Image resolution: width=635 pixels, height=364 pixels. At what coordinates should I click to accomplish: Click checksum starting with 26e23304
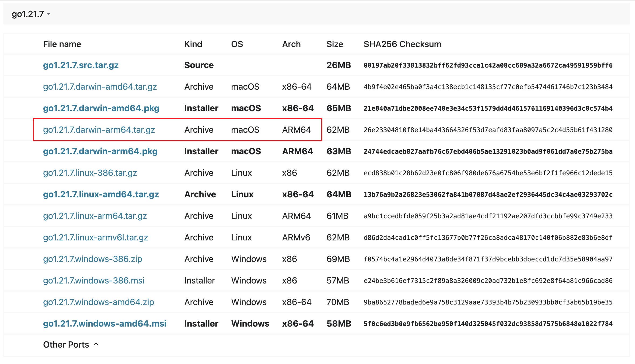(x=488, y=130)
